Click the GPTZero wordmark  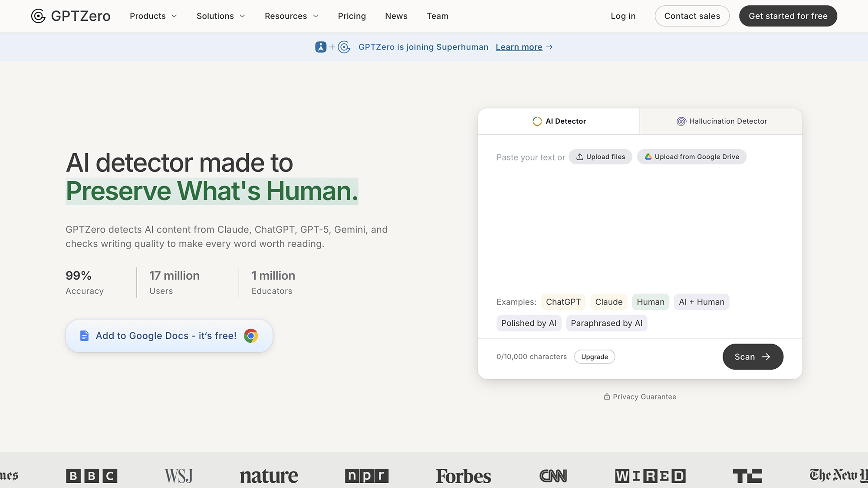pyautogui.click(x=81, y=16)
